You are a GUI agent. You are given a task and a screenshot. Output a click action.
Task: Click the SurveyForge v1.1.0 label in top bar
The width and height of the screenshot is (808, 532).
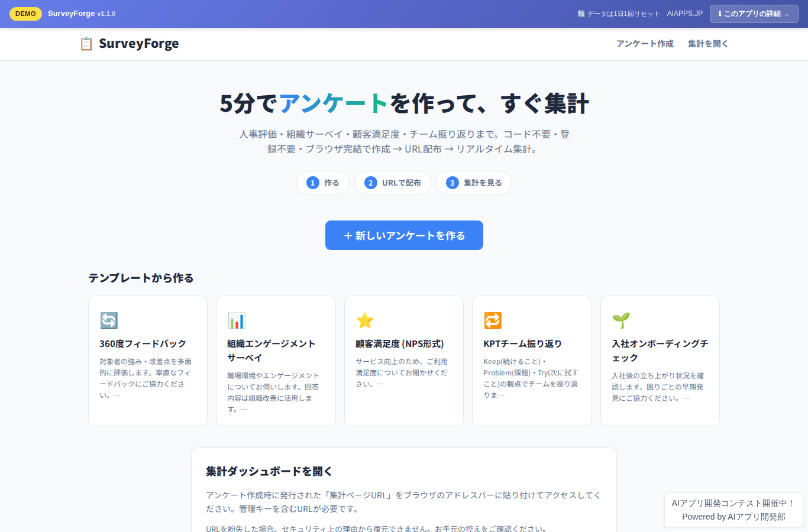tap(82, 14)
